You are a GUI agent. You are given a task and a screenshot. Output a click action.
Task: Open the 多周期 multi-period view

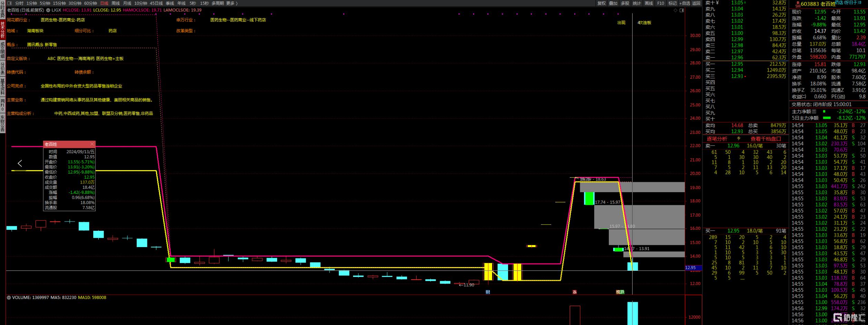pyautogui.click(x=218, y=3)
